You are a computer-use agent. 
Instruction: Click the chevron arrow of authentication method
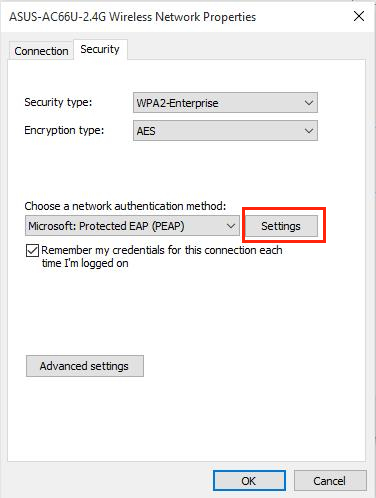231,226
